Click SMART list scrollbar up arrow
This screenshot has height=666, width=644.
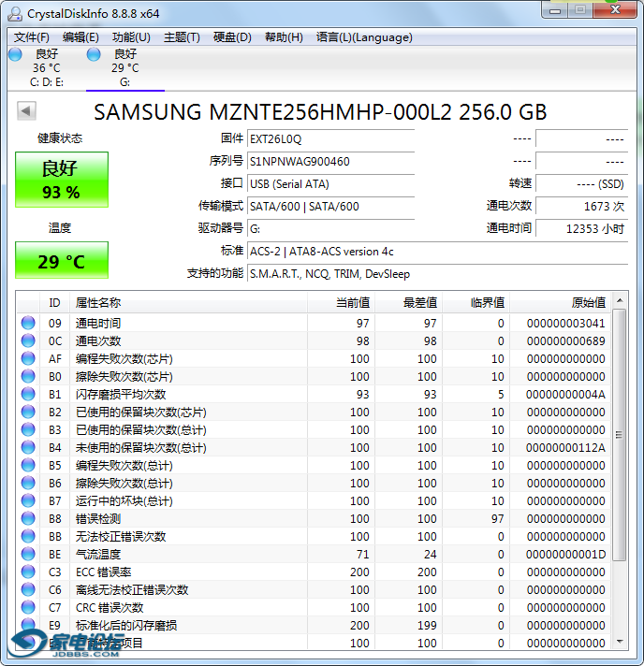620,300
